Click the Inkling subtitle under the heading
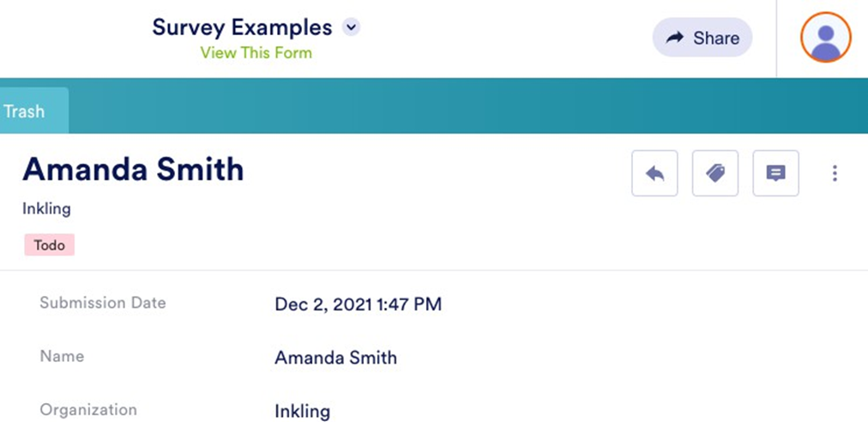This screenshot has width=868, height=422. pos(46,208)
